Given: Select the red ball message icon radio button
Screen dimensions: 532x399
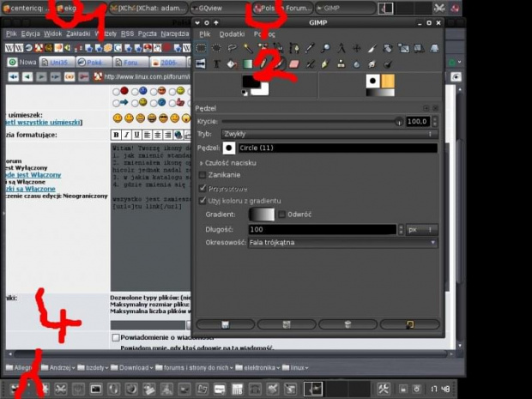Looking at the screenshot, I should coord(116,92).
